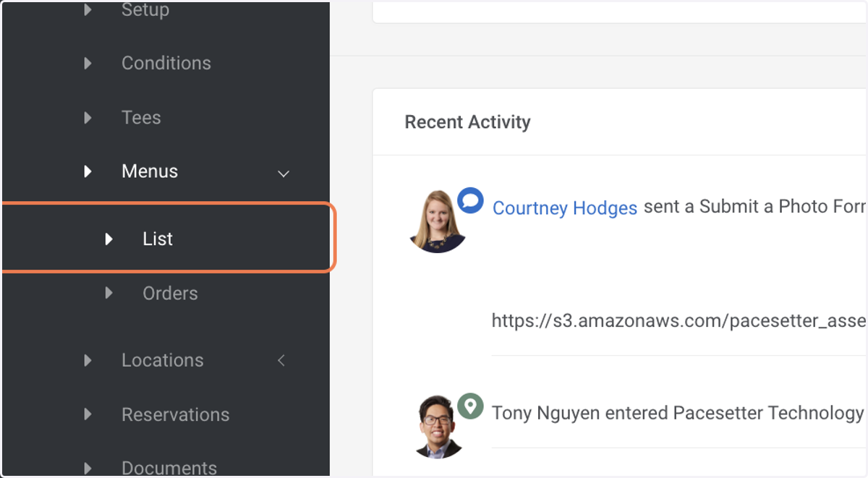Click the triangle icon beside List
The image size is (868, 478).
[109, 239]
